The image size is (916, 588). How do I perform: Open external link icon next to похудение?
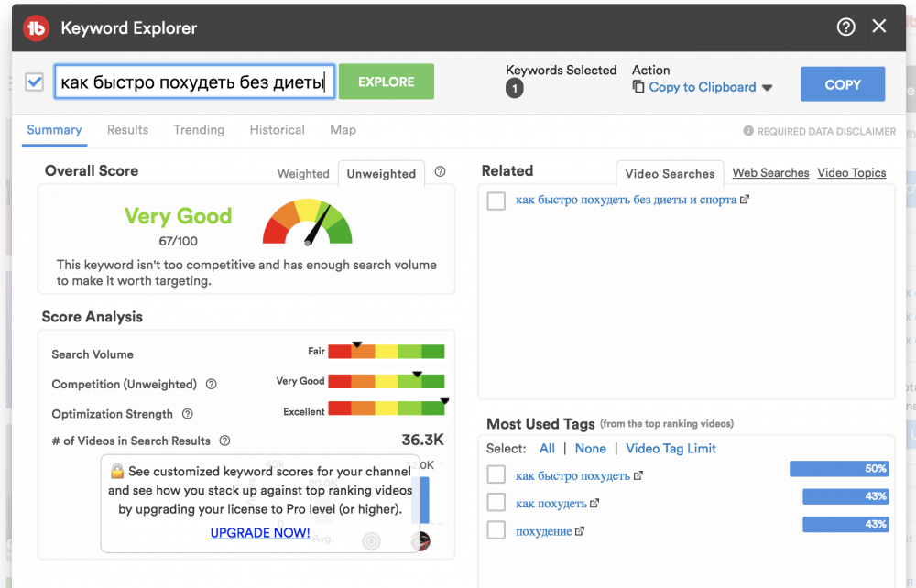[580, 531]
